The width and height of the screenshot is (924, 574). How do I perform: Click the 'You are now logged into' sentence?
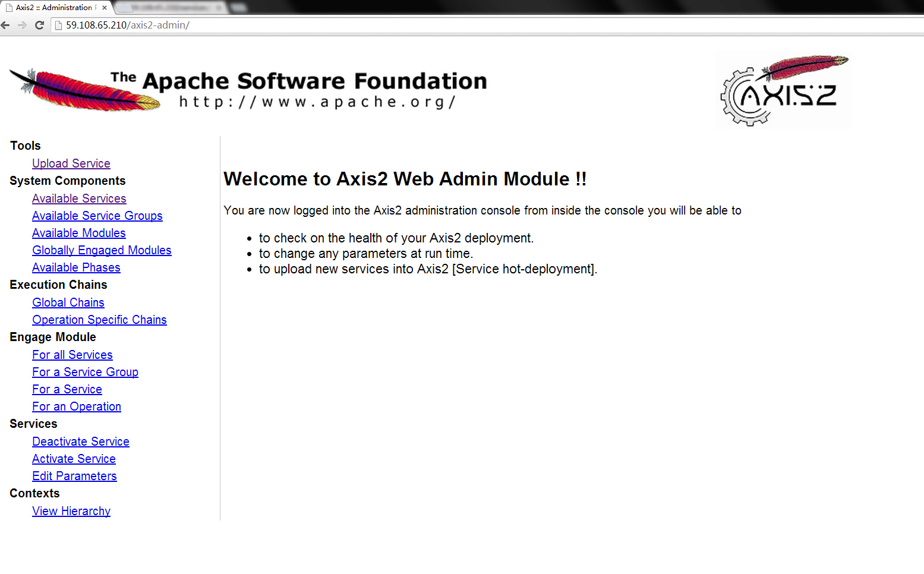pos(483,210)
